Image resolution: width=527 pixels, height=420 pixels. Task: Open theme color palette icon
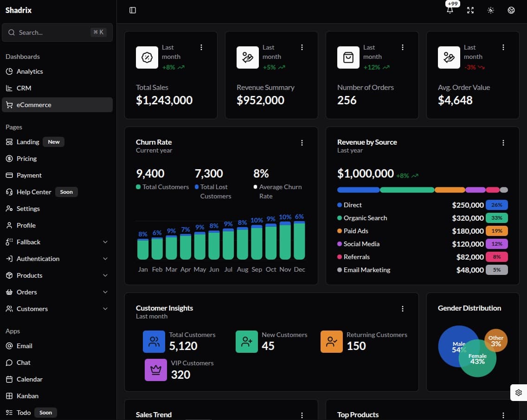click(511, 10)
